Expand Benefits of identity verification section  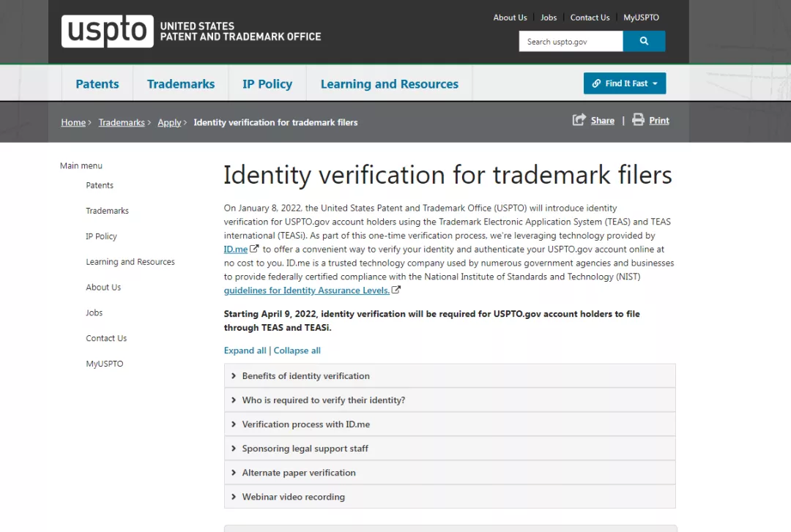[305, 376]
